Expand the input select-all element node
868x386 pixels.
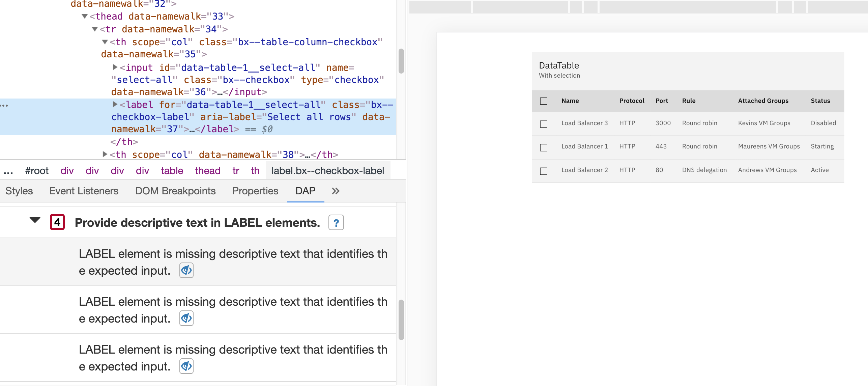tap(115, 67)
